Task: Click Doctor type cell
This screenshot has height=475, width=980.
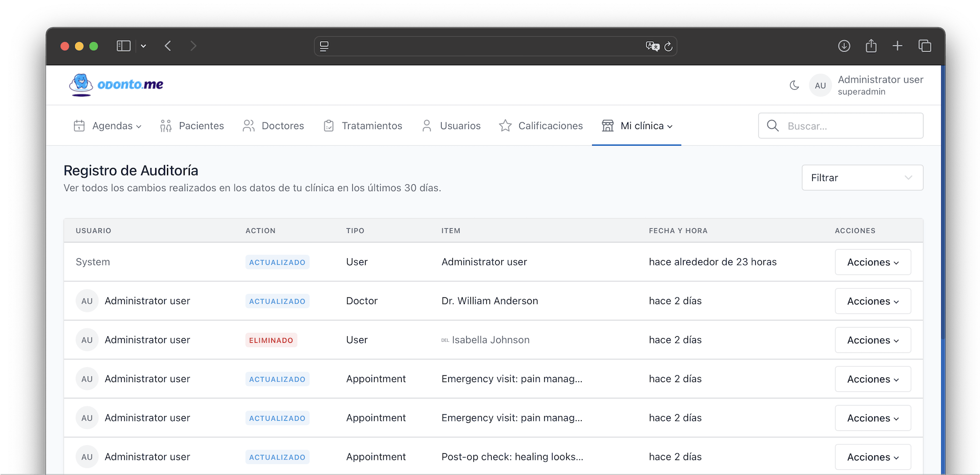Action: pos(362,301)
